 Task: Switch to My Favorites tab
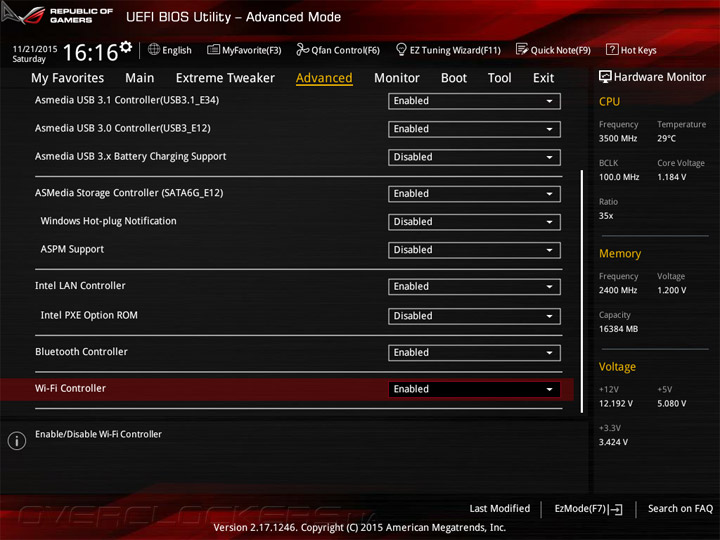point(68,78)
